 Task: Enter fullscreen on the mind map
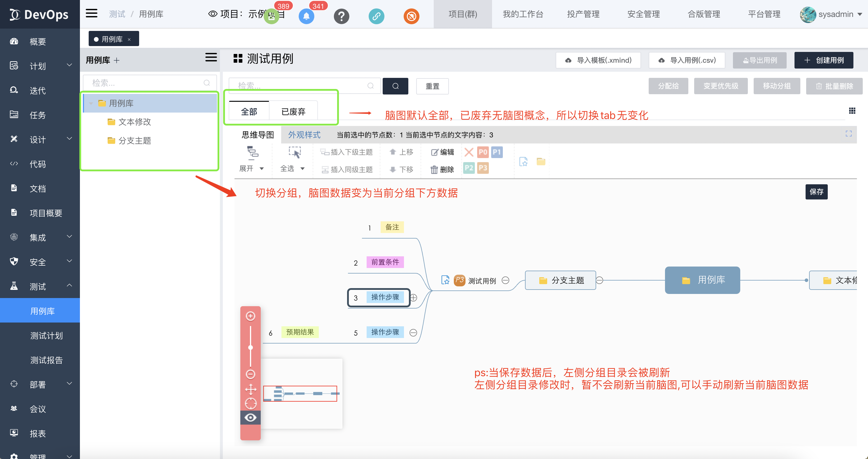point(848,134)
